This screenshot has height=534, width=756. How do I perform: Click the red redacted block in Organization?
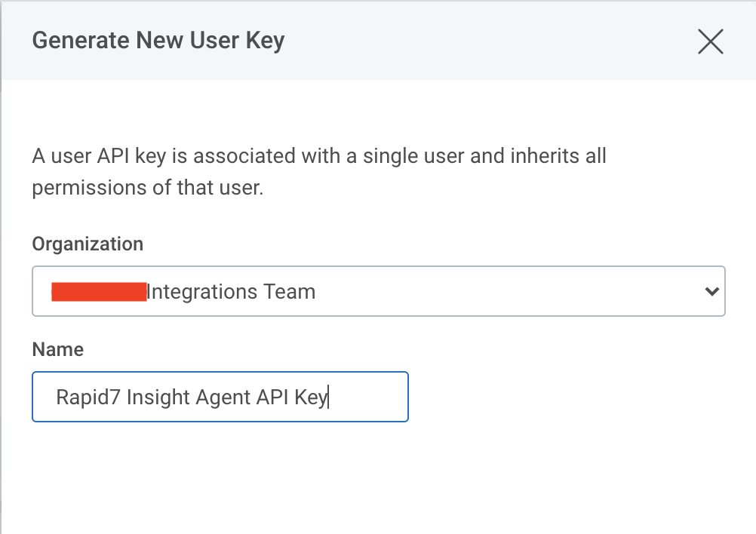(98, 291)
